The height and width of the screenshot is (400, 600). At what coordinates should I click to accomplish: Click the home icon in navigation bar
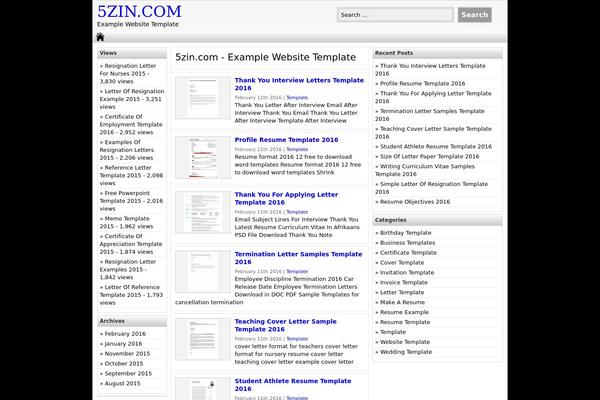[100, 37]
